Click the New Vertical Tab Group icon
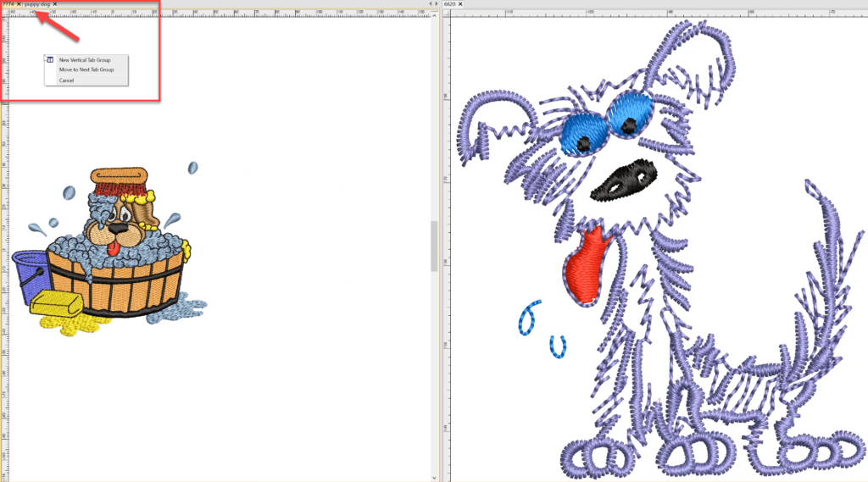 51,60
